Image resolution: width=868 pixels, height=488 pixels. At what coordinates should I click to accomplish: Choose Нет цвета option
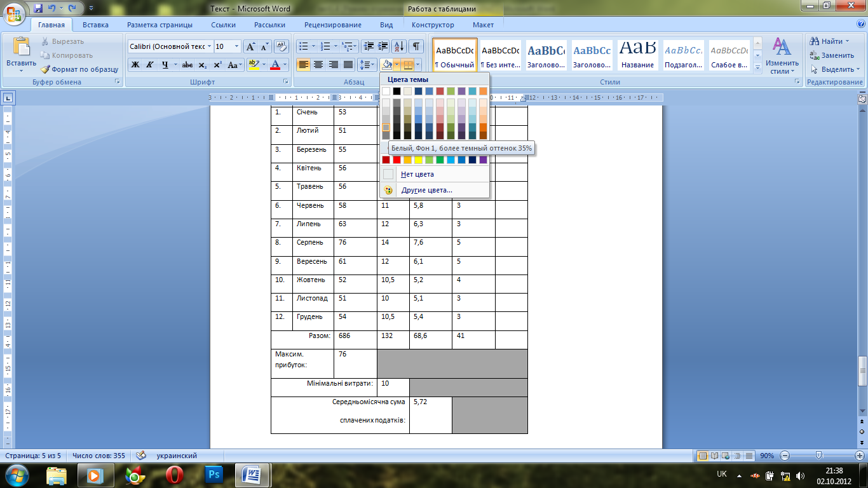435,174
